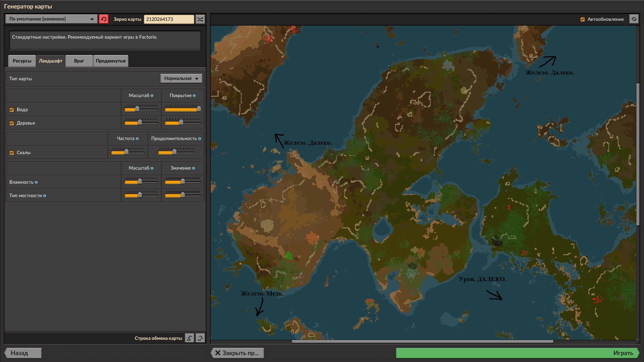The height and width of the screenshot is (362, 644).
Task: Randomize the map seed
Action: 200,19
